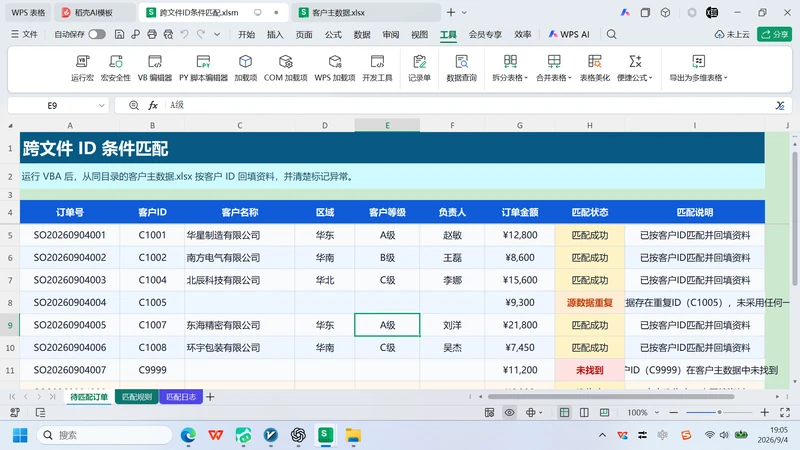800x450 pixels.
Task: Click the green 分享 share button
Action: coord(774,34)
